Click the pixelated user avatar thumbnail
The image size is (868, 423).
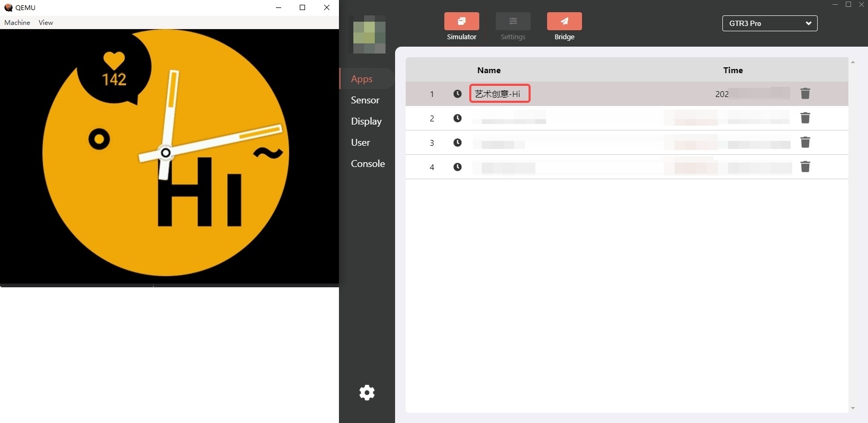(369, 35)
